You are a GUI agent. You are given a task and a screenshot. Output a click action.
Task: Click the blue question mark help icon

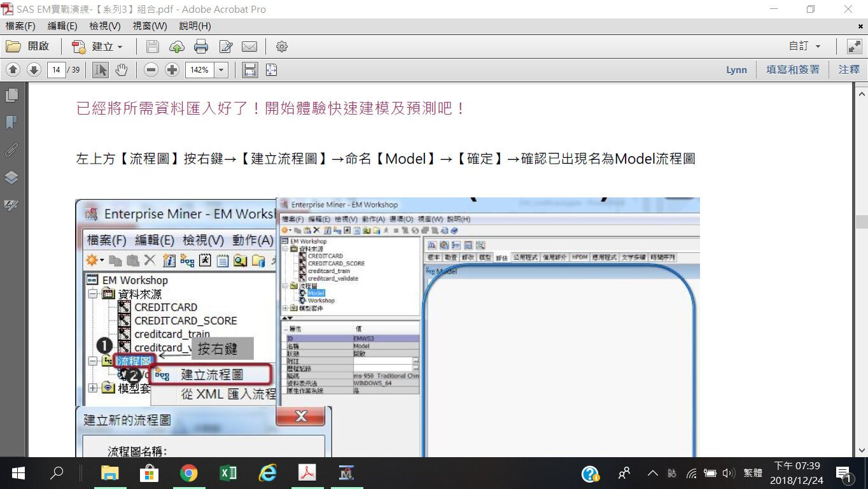click(590, 473)
